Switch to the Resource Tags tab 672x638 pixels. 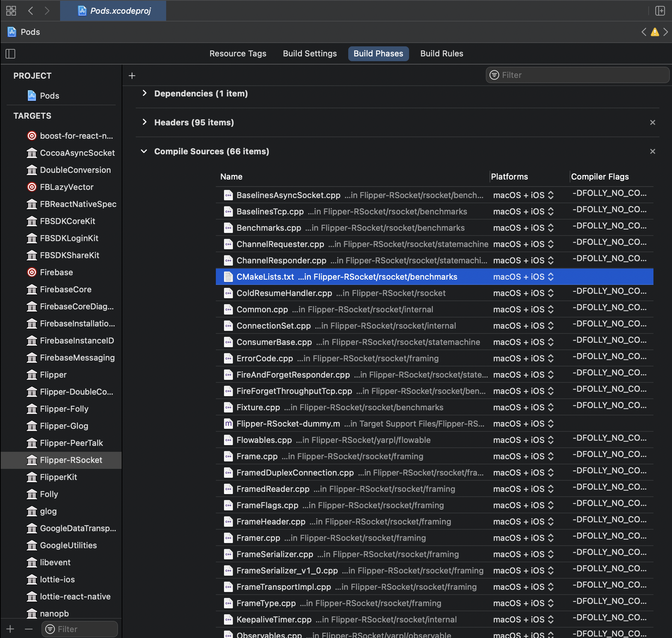click(x=238, y=53)
